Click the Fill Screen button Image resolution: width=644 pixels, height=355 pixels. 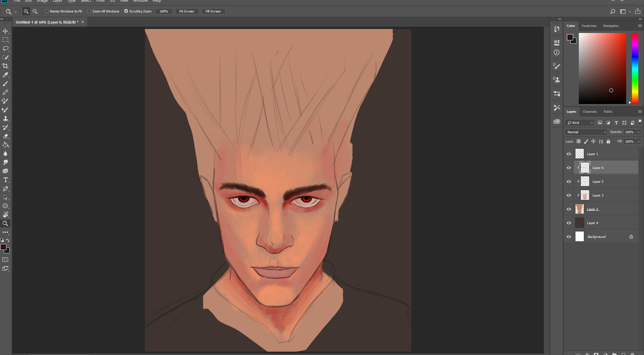[x=213, y=11]
